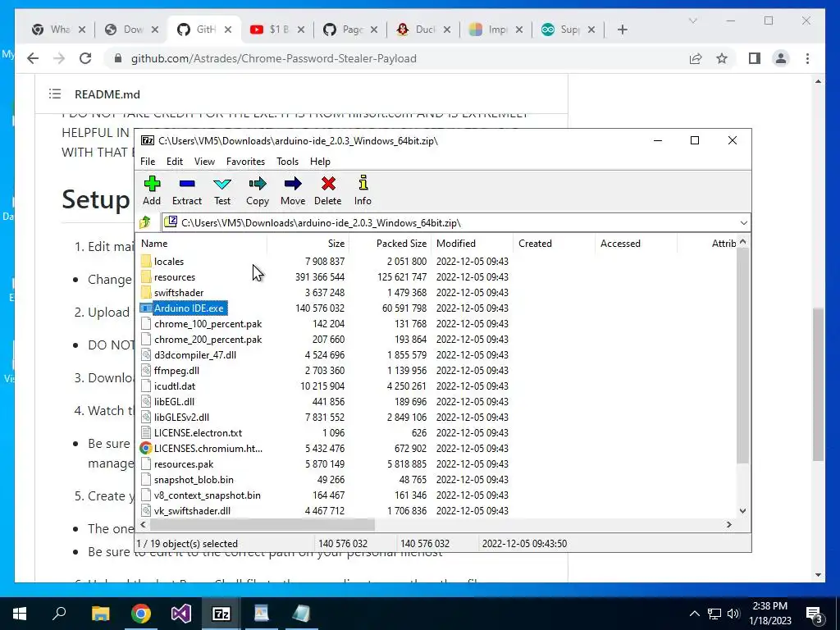This screenshot has height=630, width=840.
Task: Open Chrome side panel icon
Action: pos(755,58)
